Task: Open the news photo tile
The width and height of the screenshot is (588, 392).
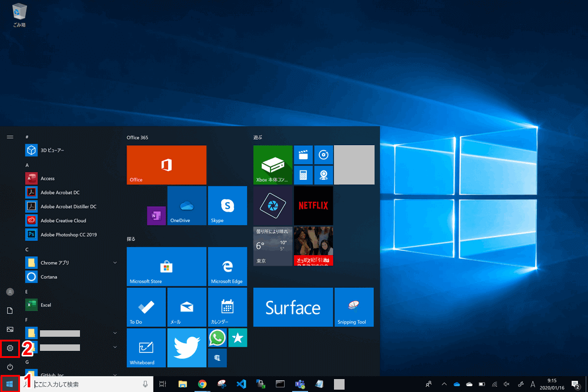Action: [313, 246]
